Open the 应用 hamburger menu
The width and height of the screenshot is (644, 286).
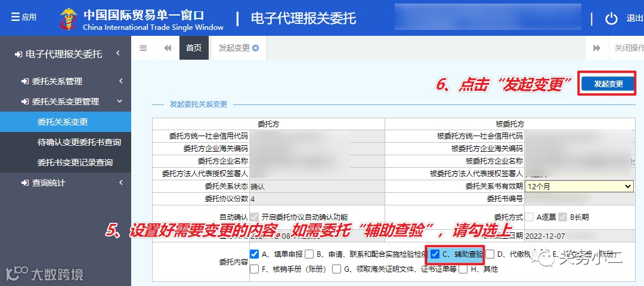pyautogui.click(x=23, y=17)
